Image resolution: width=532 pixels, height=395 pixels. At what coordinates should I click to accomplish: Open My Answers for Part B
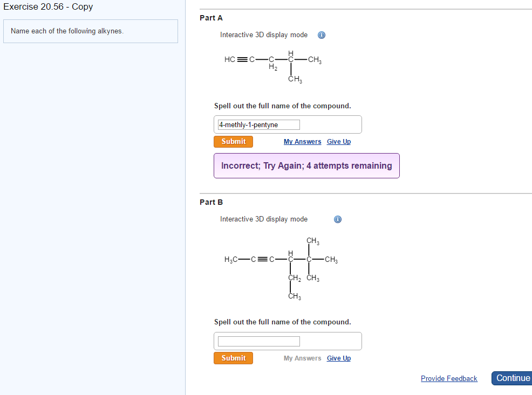click(302, 358)
